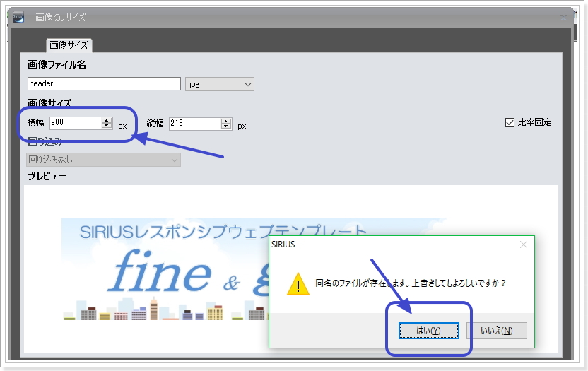Viewport: 588px width, 371px height.
Task: Click the 画像ファイル名 label
Action: coord(57,65)
